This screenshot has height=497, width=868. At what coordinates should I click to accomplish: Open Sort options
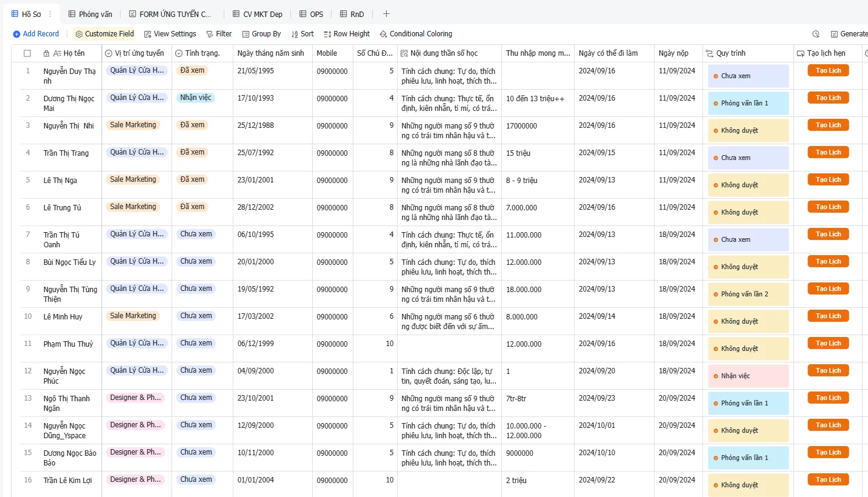coord(302,34)
